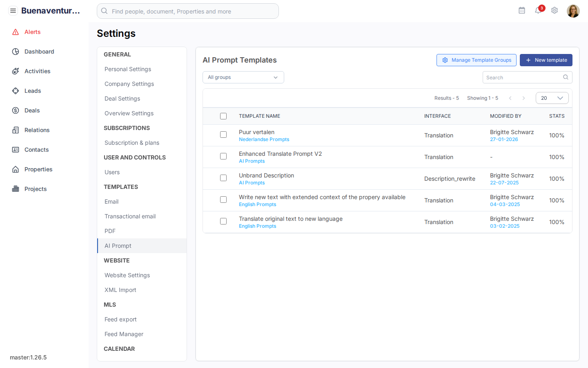The height and width of the screenshot is (368, 588).
Task: Open the All groups dropdown
Action: [x=243, y=77]
